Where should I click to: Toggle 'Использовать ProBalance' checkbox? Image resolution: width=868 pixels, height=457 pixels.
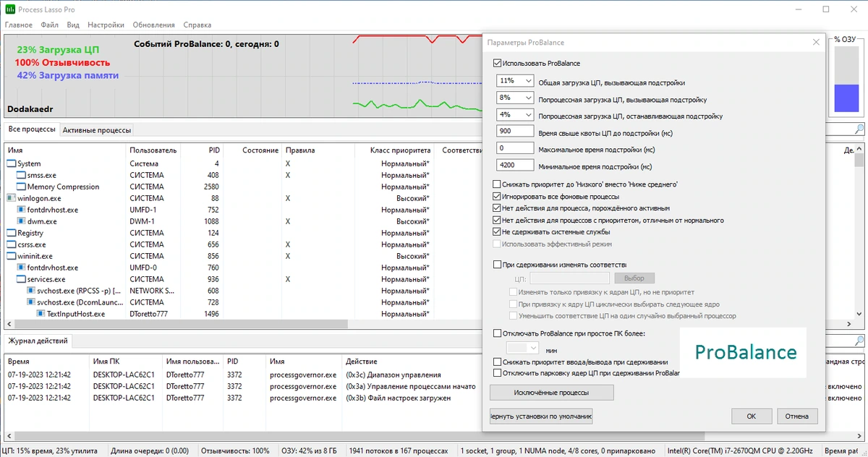click(497, 63)
